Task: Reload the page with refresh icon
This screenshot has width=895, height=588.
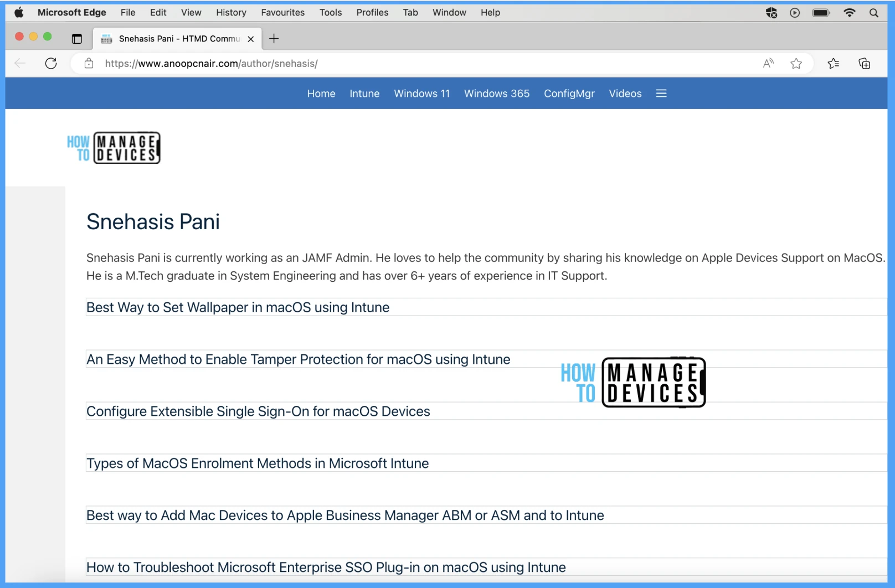Action: pos(51,63)
